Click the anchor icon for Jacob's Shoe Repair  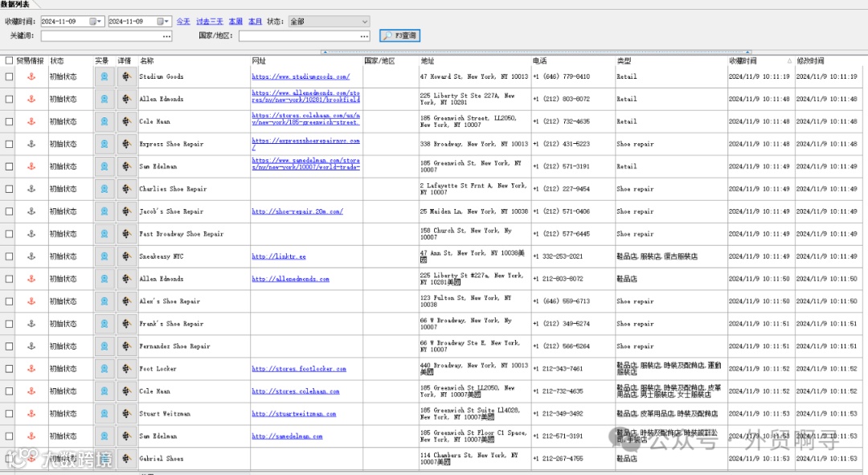(x=31, y=211)
